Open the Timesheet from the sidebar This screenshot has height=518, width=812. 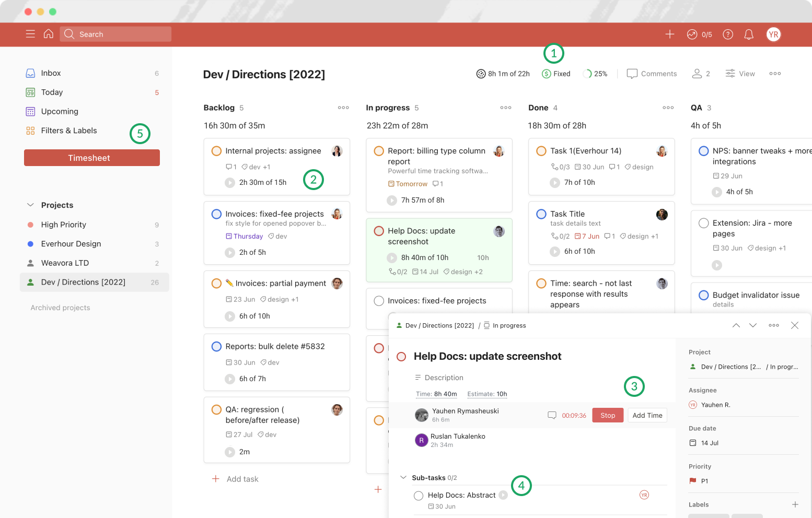[x=91, y=157]
